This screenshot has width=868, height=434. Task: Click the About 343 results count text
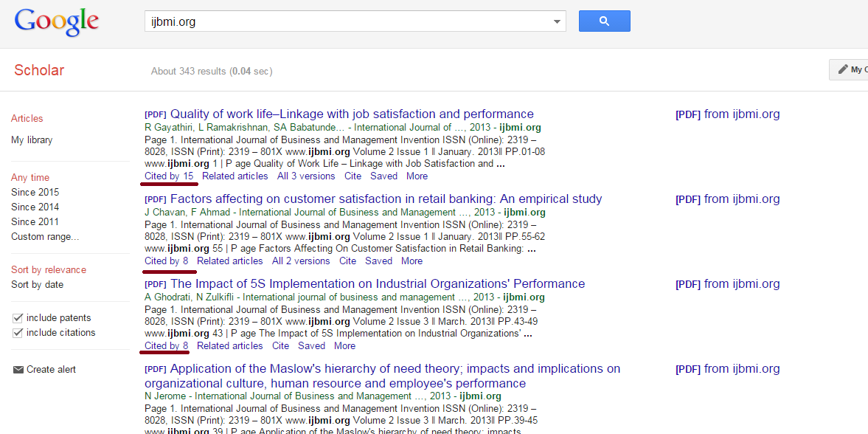pyautogui.click(x=212, y=72)
